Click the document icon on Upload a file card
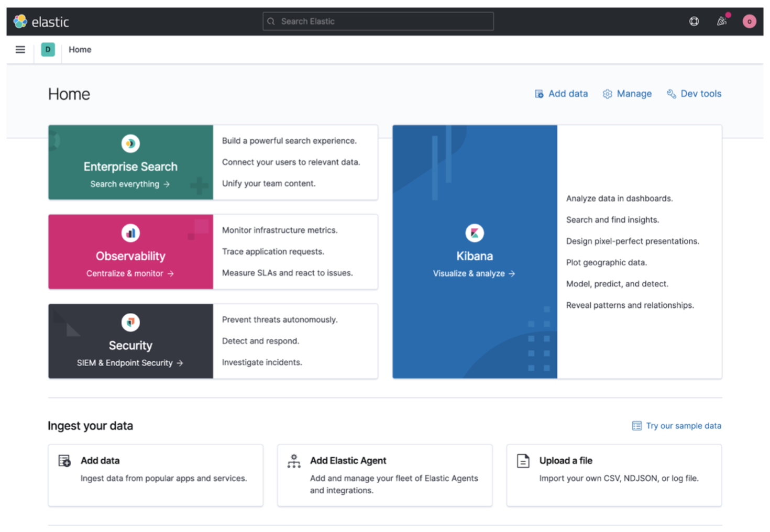770x532 pixels. (x=523, y=460)
